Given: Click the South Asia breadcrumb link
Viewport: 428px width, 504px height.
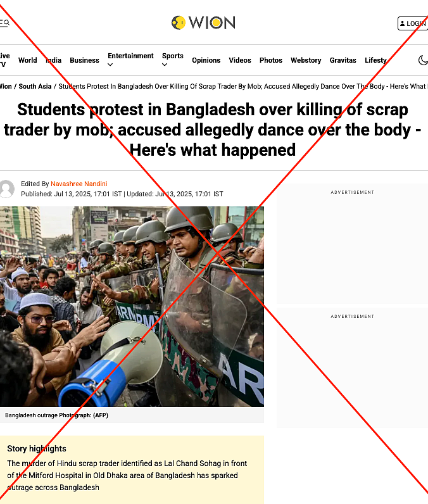Looking at the screenshot, I should tap(35, 86).
